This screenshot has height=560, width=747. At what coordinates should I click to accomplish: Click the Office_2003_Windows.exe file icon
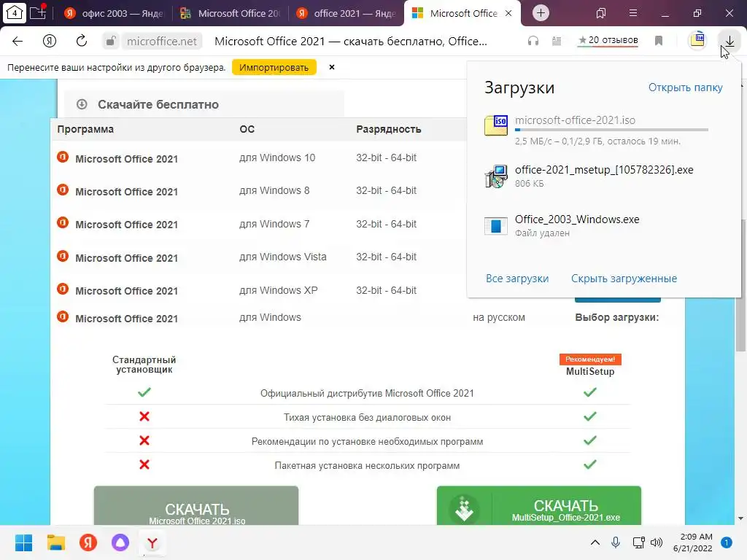click(x=496, y=226)
